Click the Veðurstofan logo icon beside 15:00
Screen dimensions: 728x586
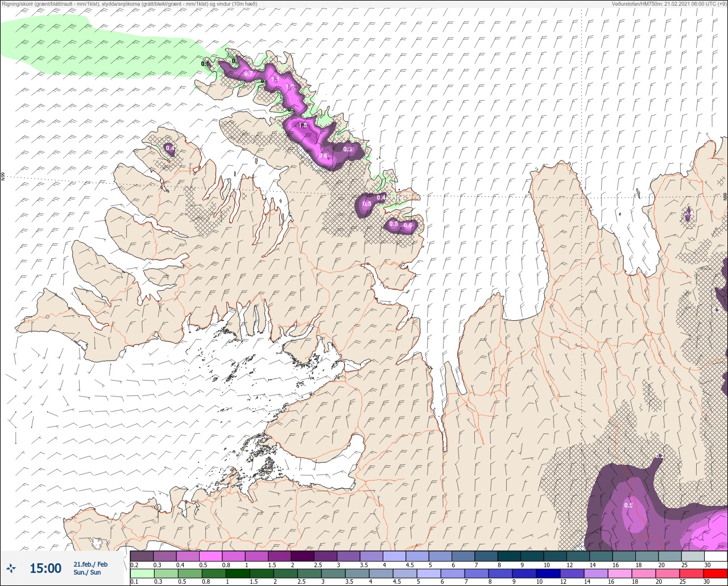click(x=11, y=568)
